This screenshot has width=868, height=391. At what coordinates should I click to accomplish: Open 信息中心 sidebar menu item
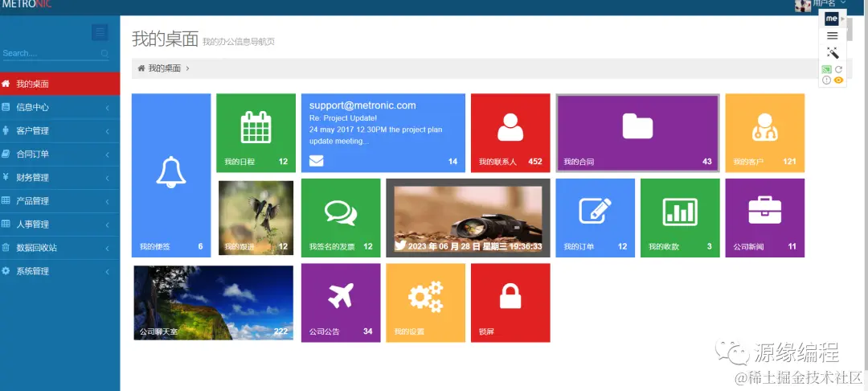(x=59, y=108)
